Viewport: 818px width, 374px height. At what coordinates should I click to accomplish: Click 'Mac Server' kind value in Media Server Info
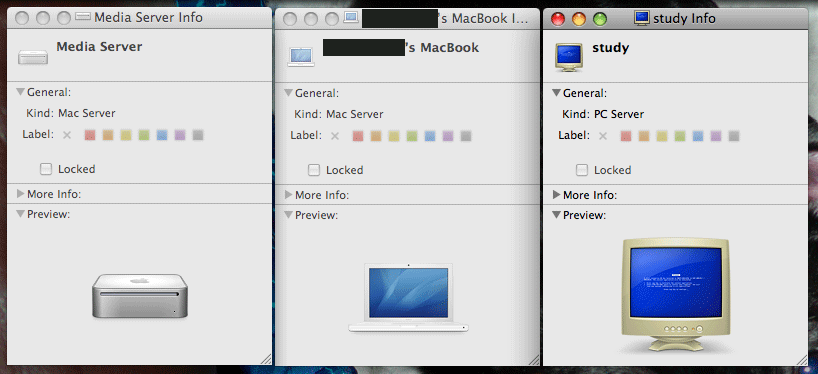[87, 113]
